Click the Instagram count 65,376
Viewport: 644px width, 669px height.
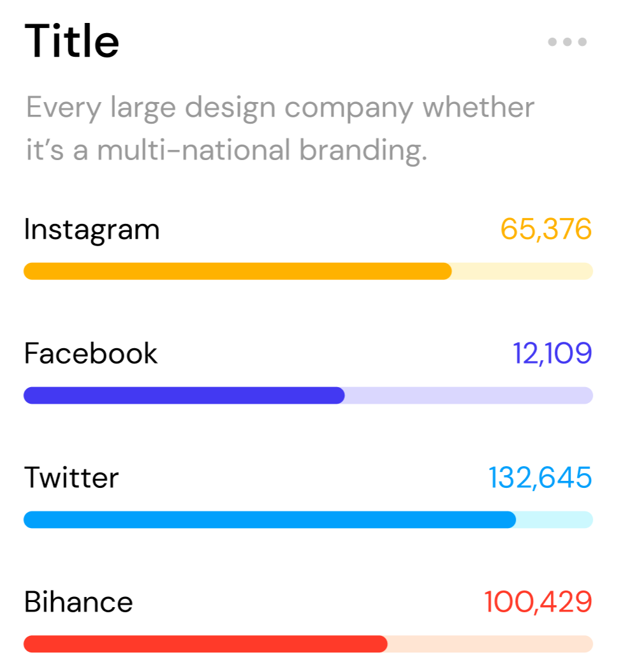546,230
